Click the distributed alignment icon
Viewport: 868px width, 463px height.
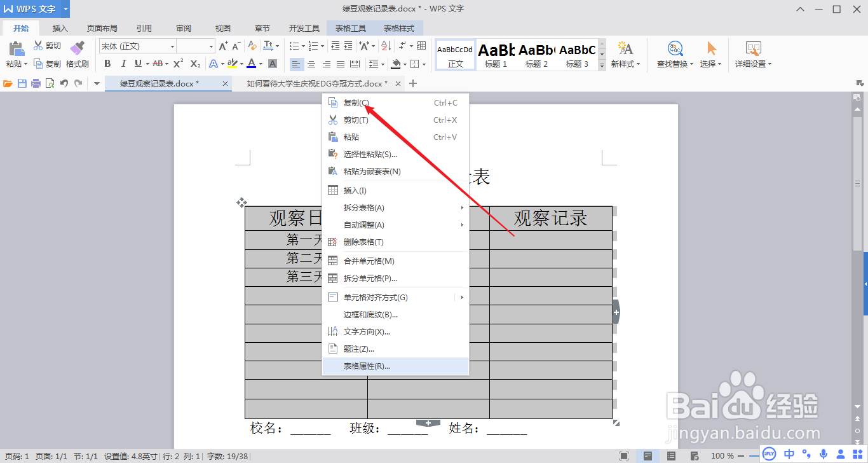click(355, 64)
